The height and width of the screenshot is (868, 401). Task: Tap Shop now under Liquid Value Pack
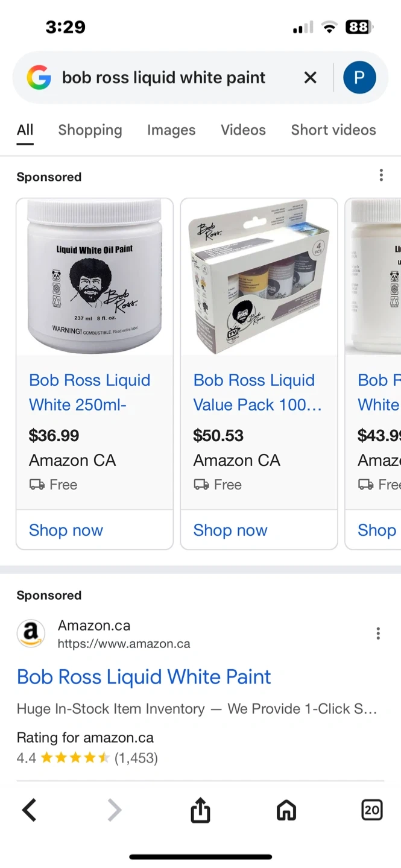pos(230,530)
